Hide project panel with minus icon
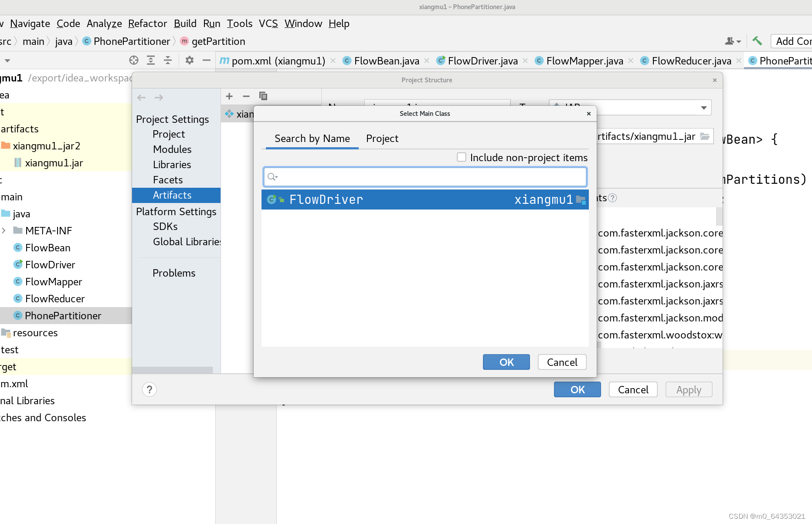 207,60
